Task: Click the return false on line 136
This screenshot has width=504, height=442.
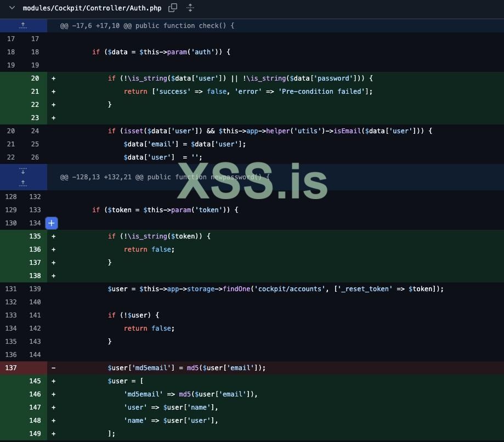Action: pyautogui.click(x=149, y=250)
